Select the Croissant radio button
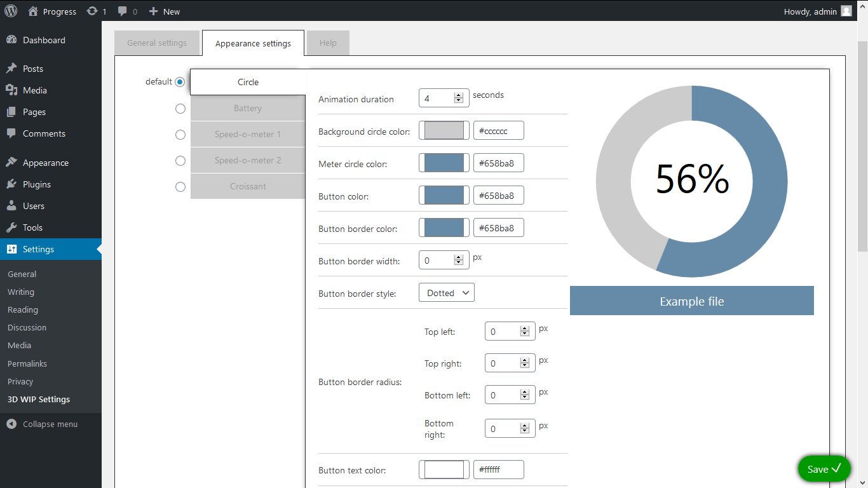 click(x=180, y=187)
